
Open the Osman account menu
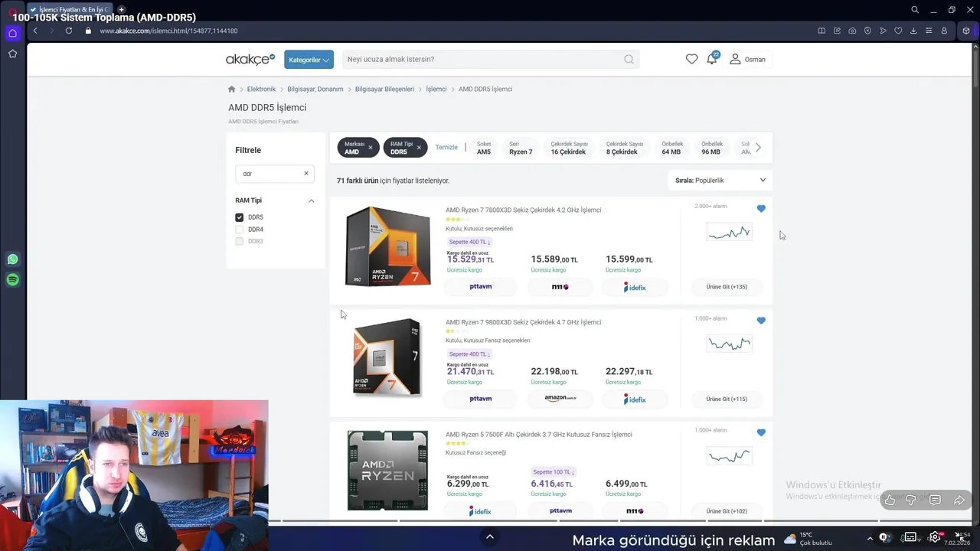pyautogui.click(x=748, y=59)
